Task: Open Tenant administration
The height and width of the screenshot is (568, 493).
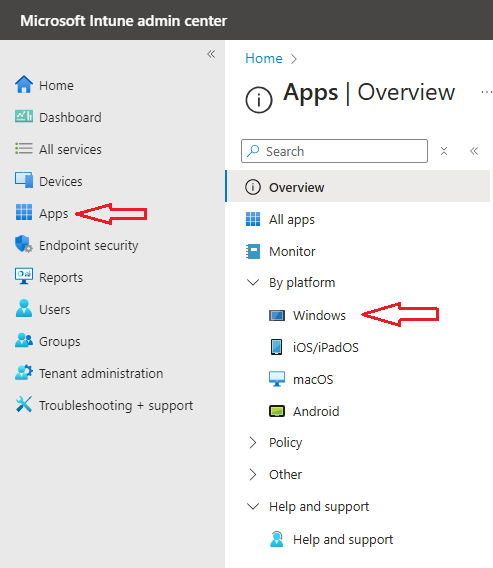Action: click(x=101, y=373)
